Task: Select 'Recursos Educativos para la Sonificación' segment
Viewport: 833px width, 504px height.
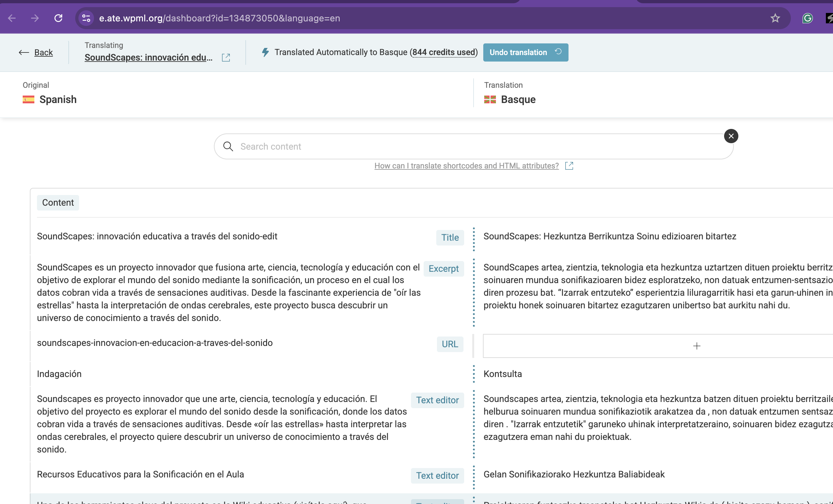Action: pyautogui.click(x=140, y=474)
